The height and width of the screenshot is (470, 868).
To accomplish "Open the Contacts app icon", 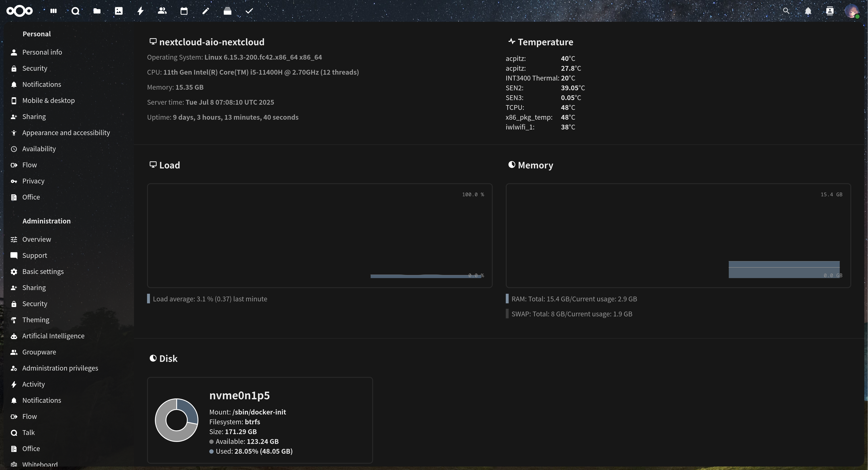I will pos(162,11).
